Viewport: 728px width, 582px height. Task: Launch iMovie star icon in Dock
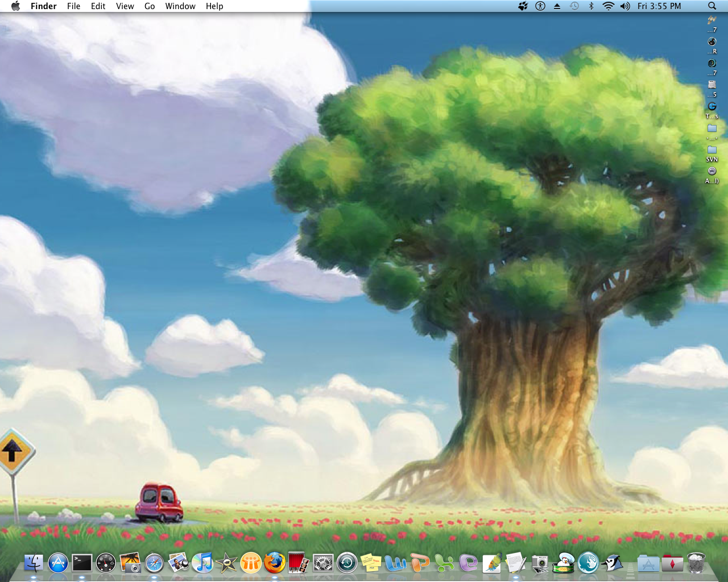click(226, 563)
